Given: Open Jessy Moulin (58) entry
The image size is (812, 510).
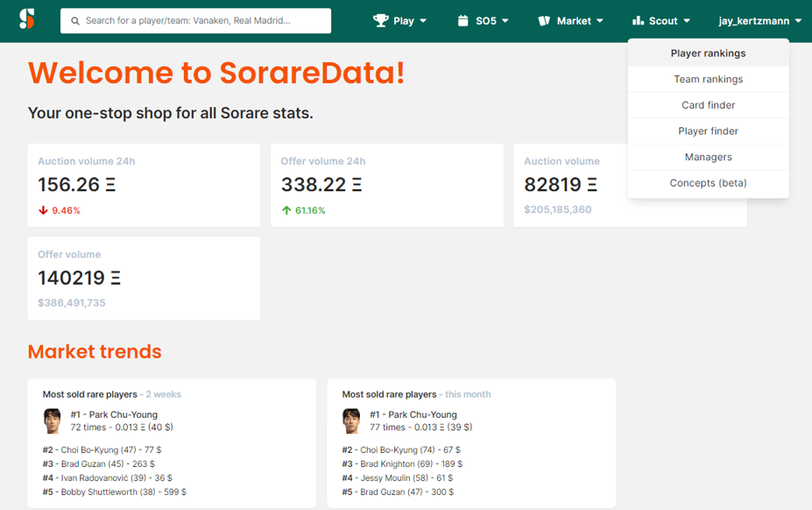Looking at the screenshot, I should 397,478.
